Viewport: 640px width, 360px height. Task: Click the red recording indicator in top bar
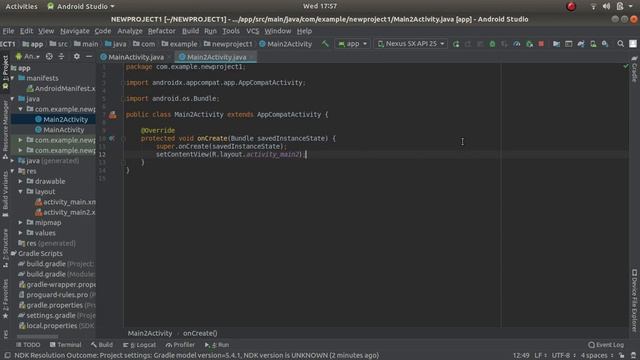(571, 6)
